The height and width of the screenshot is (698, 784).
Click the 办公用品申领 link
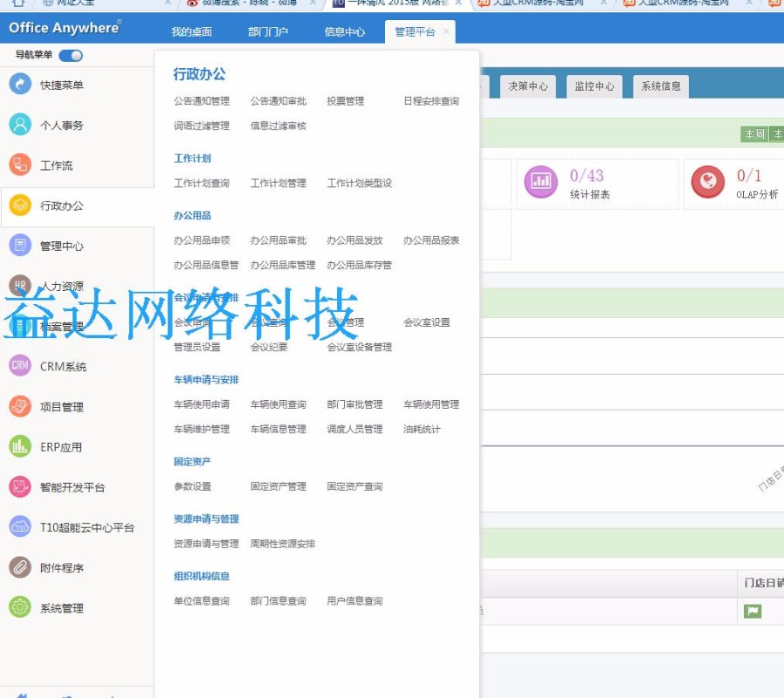(x=202, y=241)
